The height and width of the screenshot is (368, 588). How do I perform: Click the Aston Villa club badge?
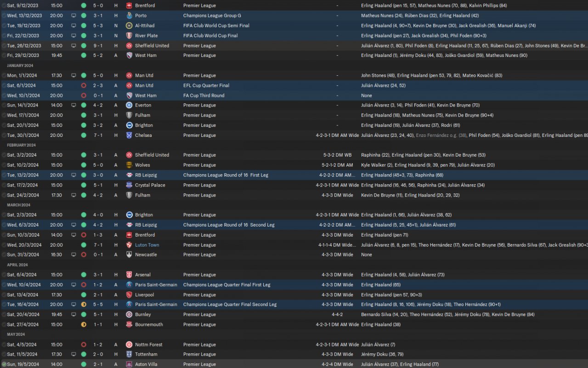[x=129, y=364]
